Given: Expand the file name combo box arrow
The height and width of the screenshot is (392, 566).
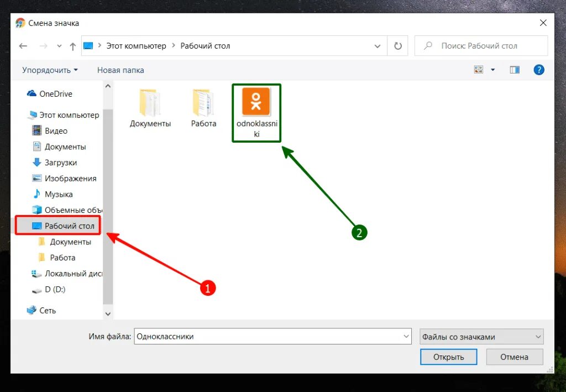Looking at the screenshot, I should pos(406,336).
